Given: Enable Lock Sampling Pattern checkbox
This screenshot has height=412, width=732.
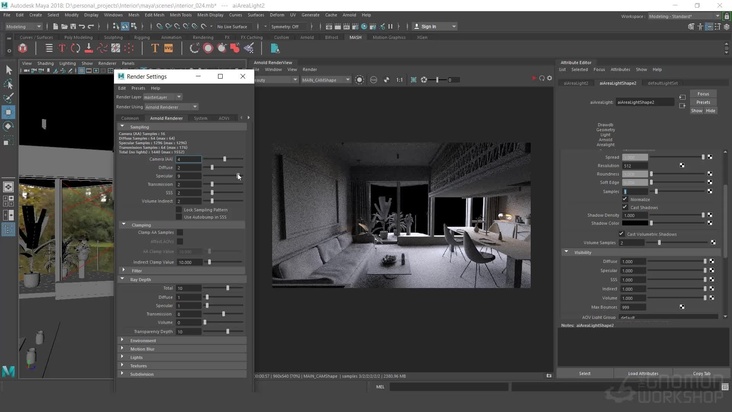Looking at the screenshot, I should click(179, 210).
